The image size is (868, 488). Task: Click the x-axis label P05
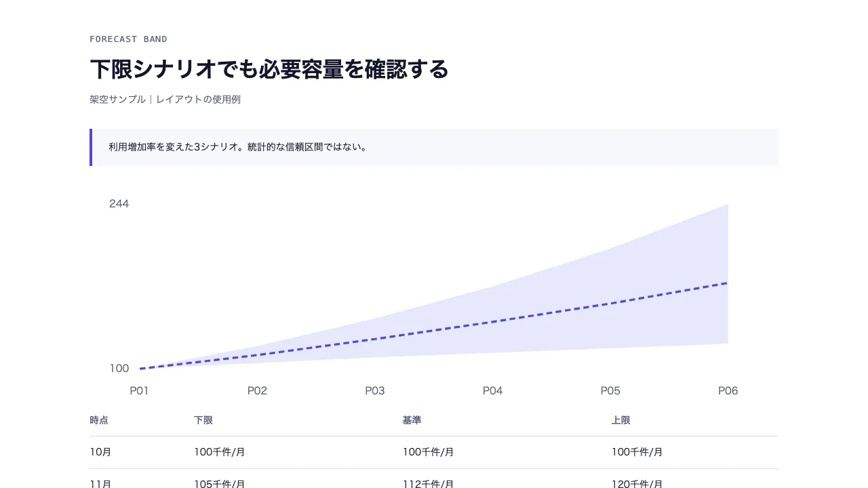610,391
